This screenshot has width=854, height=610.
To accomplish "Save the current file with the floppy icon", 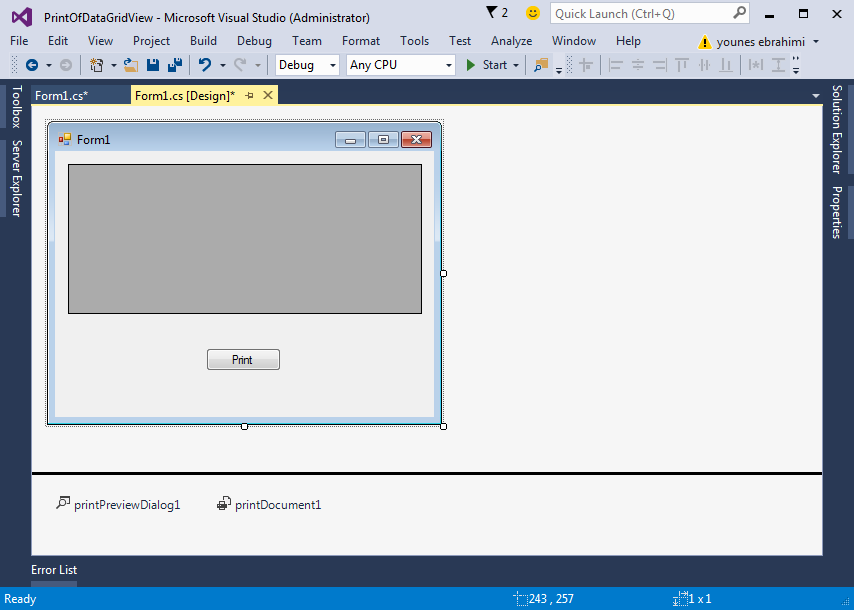I will (153, 65).
